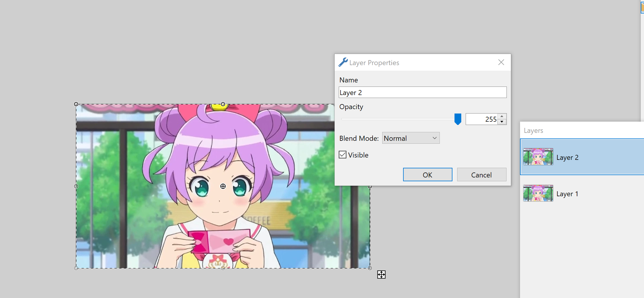Click the bottom-right selection corner handle

pos(370,268)
